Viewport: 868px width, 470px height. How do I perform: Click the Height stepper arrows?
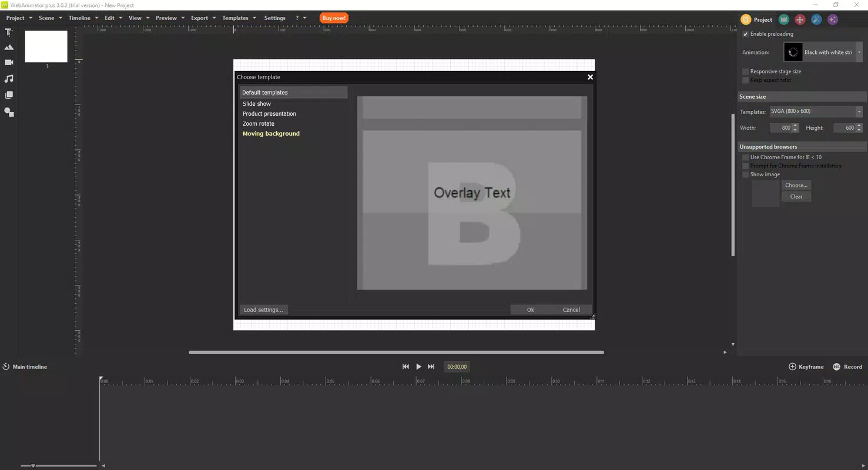coord(859,128)
